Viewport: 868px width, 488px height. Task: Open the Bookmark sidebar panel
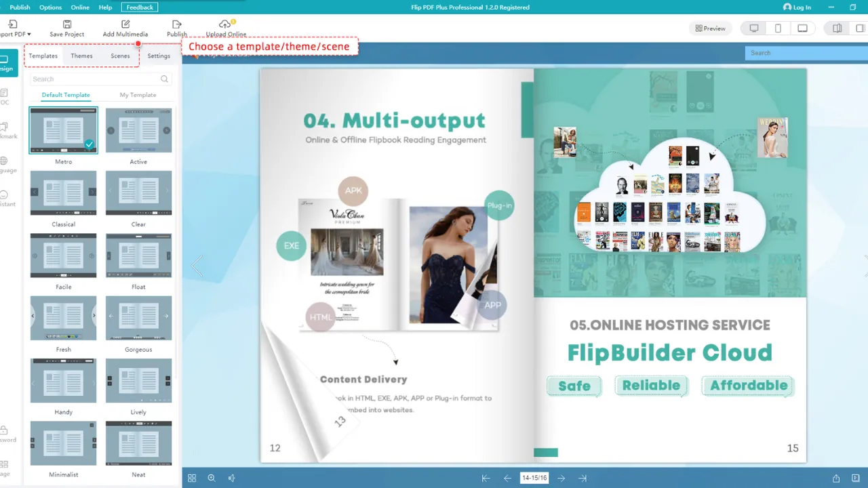tap(7, 131)
